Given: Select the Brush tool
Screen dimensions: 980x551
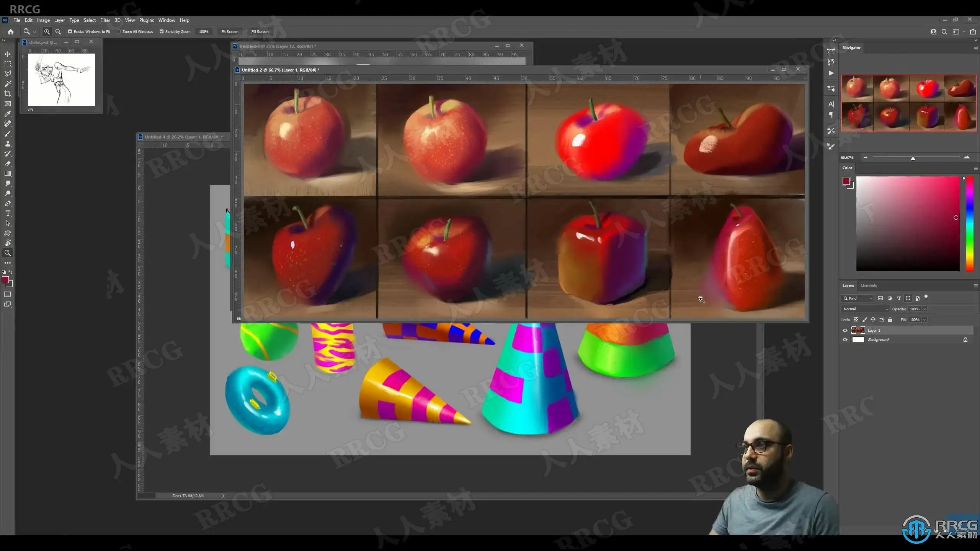Looking at the screenshot, I should [x=8, y=134].
